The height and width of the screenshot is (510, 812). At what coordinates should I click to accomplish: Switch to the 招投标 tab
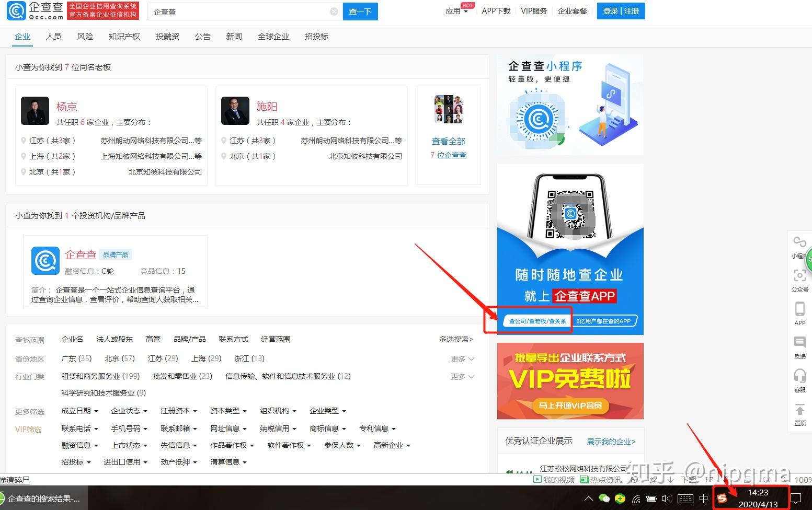(316, 36)
